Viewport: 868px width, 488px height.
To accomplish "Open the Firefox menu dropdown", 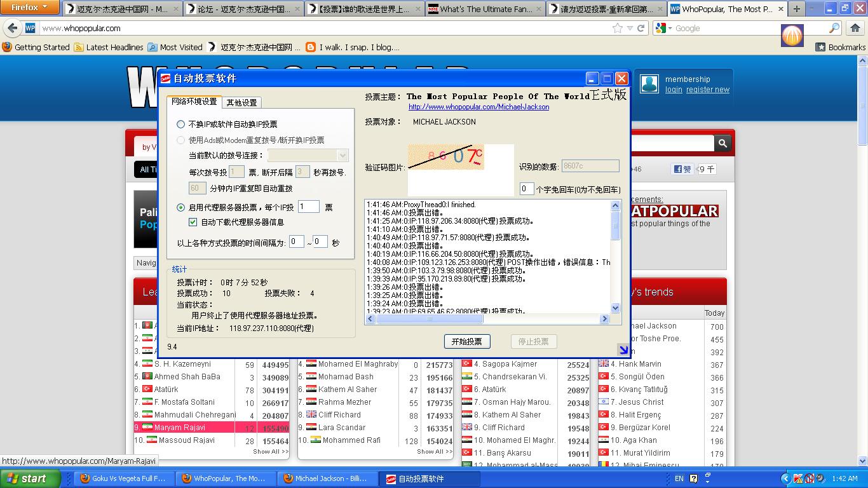I will coord(30,8).
